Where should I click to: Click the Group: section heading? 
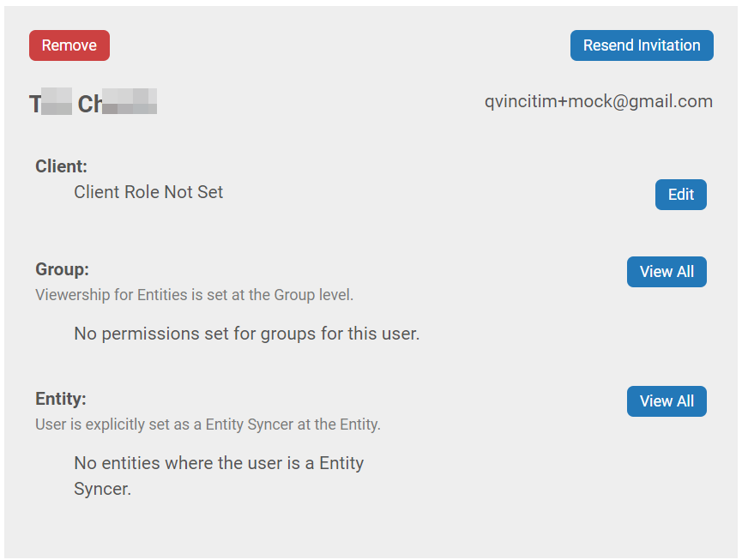[x=62, y=269]
